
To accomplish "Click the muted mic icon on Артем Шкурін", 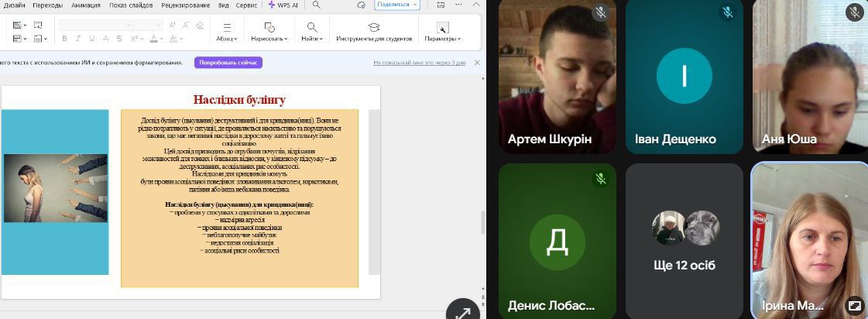I will pos(600,12).
